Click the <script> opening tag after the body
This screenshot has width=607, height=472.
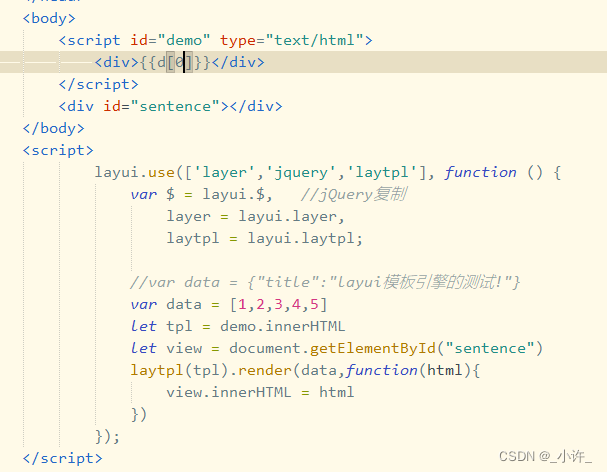[x=58, y=151]
